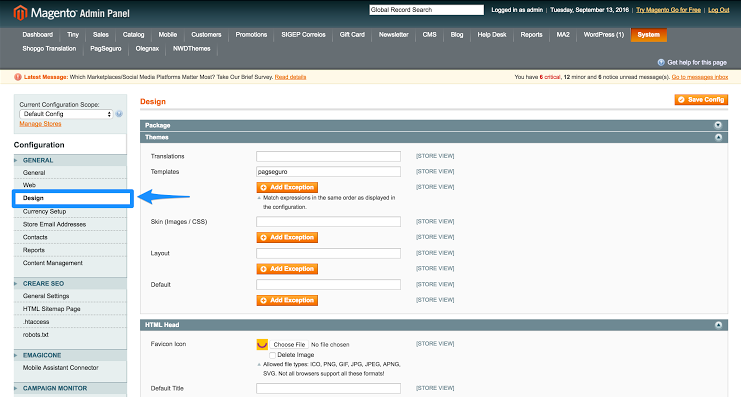Open the SIGEP Correios menu
This screenshot has height=397, width=741.
pos(303,35)
